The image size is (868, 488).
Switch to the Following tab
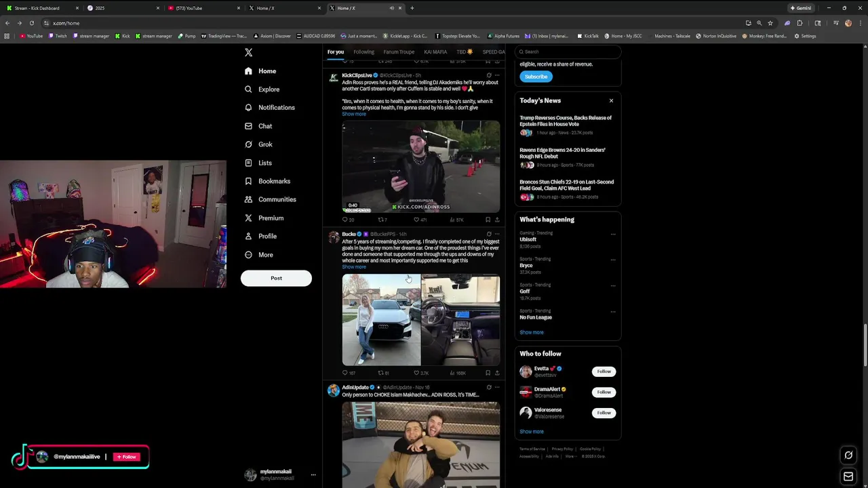[x=363, y=52]
